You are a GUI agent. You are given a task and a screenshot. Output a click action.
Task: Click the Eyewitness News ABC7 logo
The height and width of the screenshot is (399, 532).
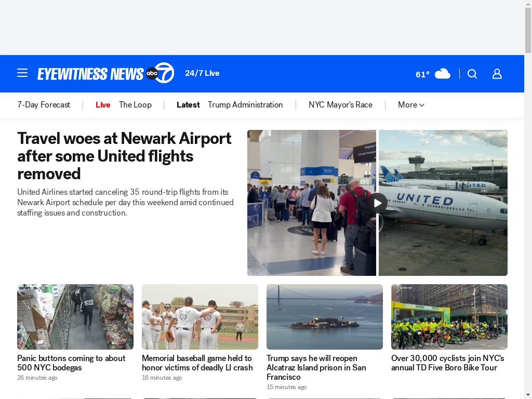pos(106,73)
